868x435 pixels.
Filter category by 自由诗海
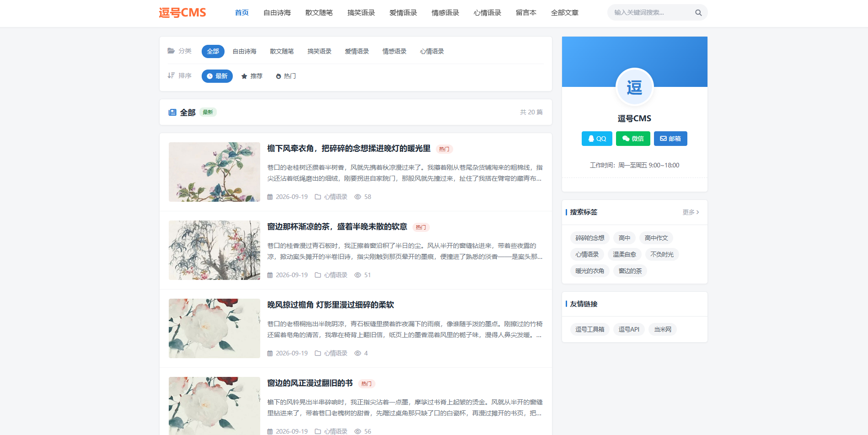(244, 51)
